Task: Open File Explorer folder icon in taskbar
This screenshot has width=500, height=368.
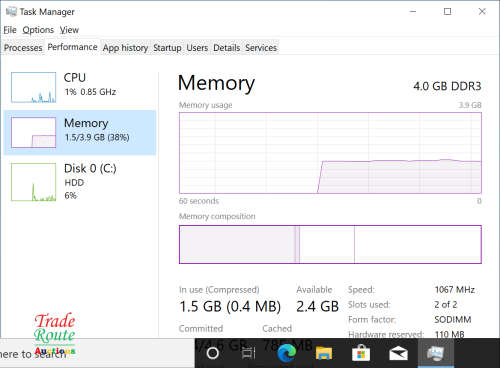Action: tap(324, 353)
